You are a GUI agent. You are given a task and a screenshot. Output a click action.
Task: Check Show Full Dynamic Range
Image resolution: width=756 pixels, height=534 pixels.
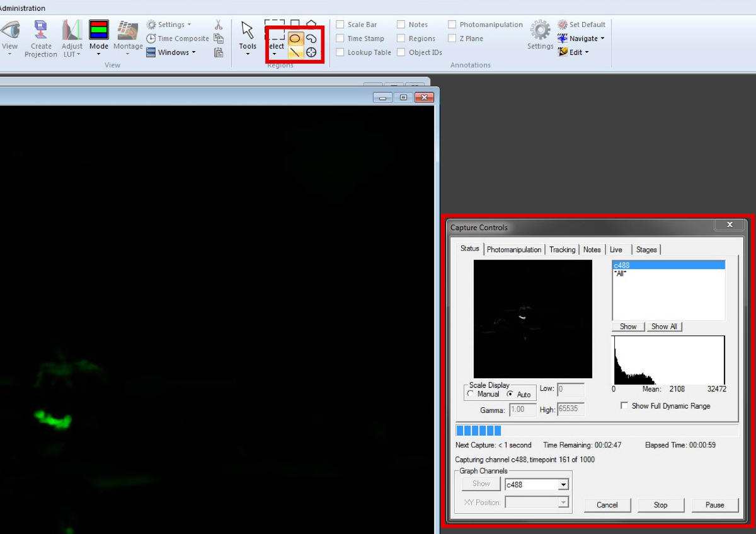coord(625,406)
